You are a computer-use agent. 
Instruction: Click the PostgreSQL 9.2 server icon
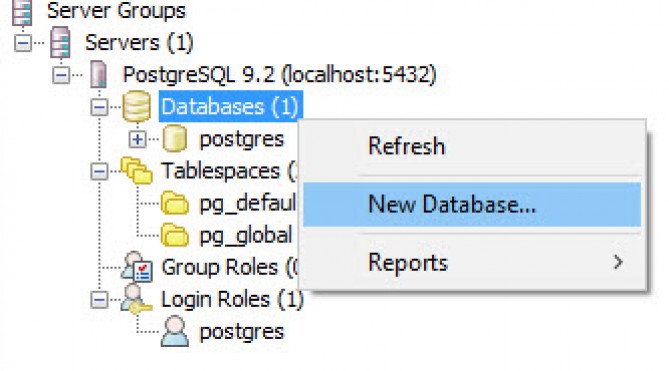[99, 74]
